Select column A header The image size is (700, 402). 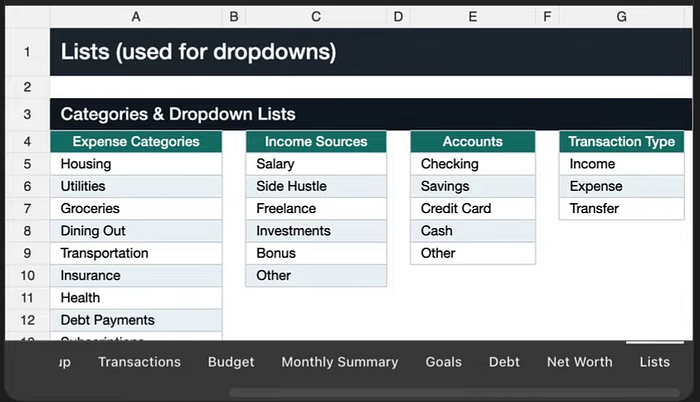tap(136, 17)
